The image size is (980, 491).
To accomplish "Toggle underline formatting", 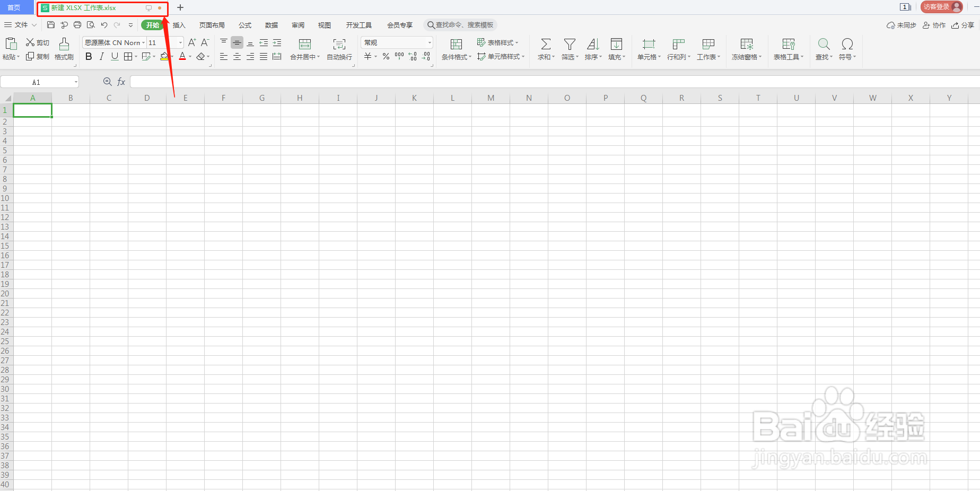I will pos(115,57).
